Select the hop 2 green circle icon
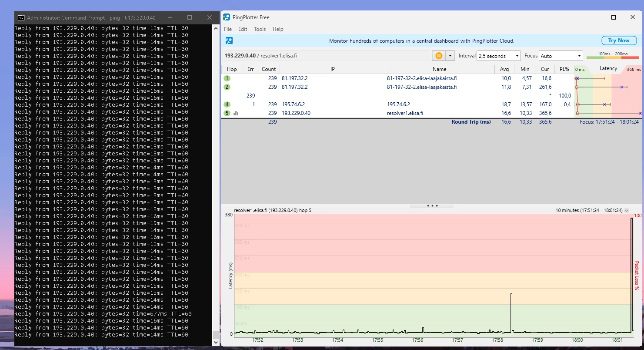Viewport: 644px width, 350px height. pyautogui.click(x=227, y=87)
